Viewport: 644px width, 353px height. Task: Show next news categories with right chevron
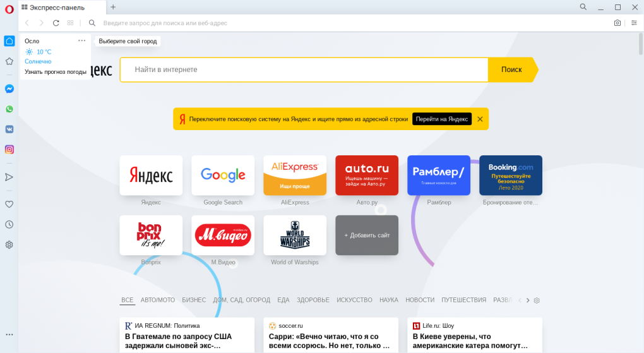click(528, 301)
